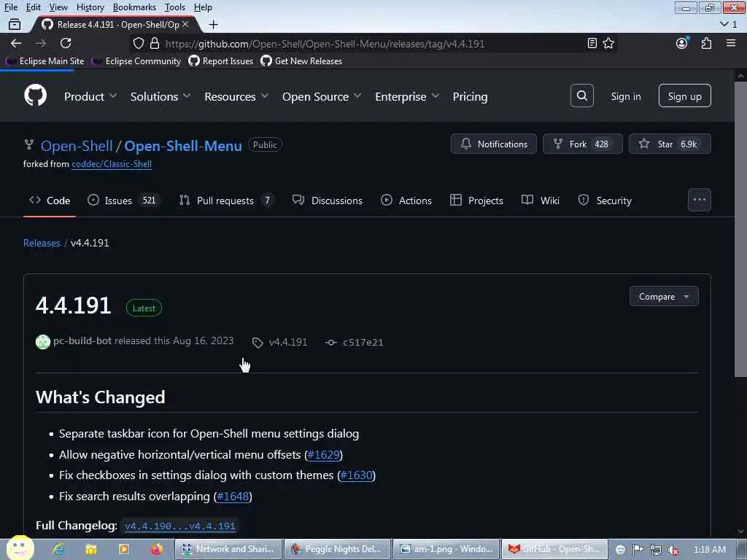The image size is (747, 560).
Task: Open the History menu
Action: pyautogui.click(x=90, y=7)
